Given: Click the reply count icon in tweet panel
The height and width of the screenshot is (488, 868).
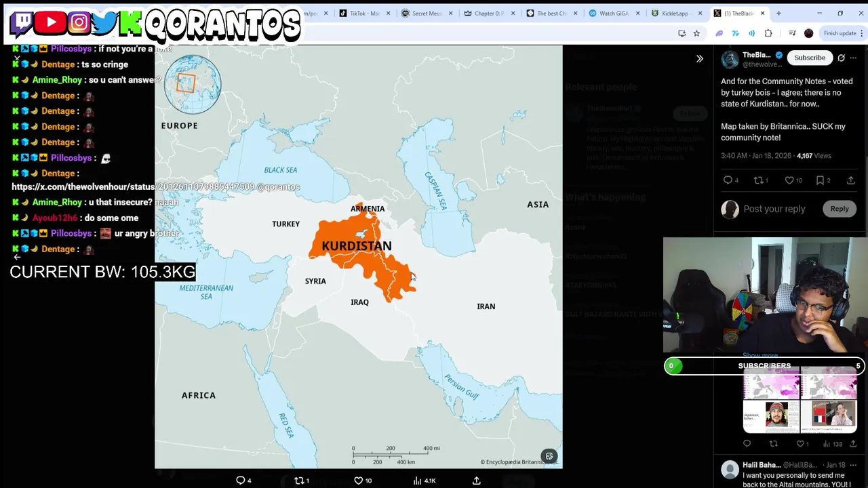Looking at the screenshot, I should [x=728, y=180].
